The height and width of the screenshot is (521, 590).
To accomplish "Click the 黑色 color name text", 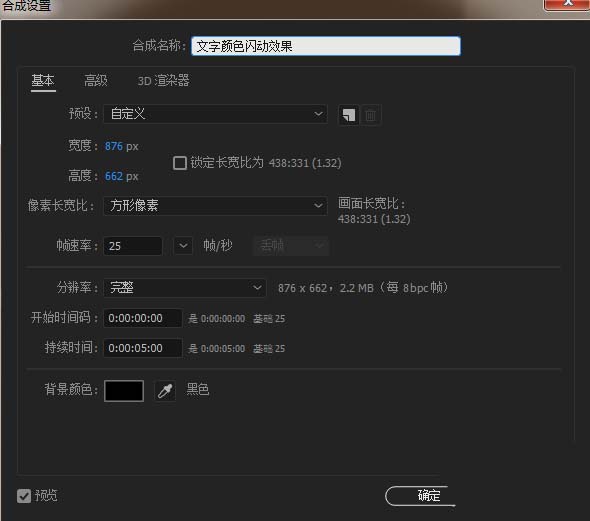I will pos(198,389).
